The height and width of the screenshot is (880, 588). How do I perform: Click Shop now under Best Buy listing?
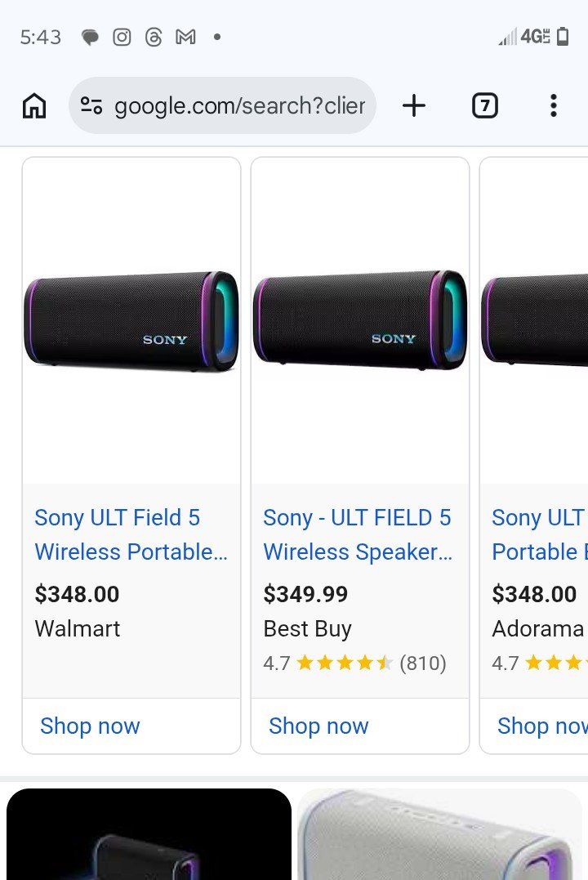(x=318, y=726)
